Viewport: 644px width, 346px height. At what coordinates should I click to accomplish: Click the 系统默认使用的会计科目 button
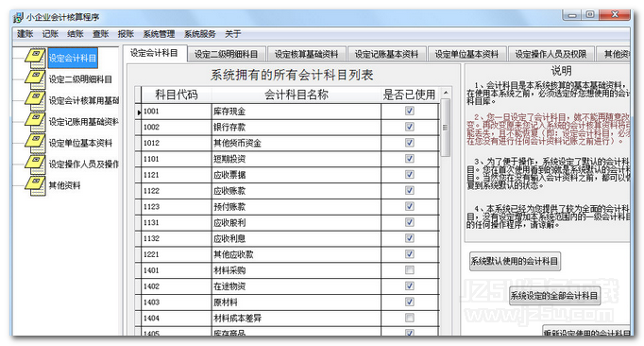coord(515,261)
